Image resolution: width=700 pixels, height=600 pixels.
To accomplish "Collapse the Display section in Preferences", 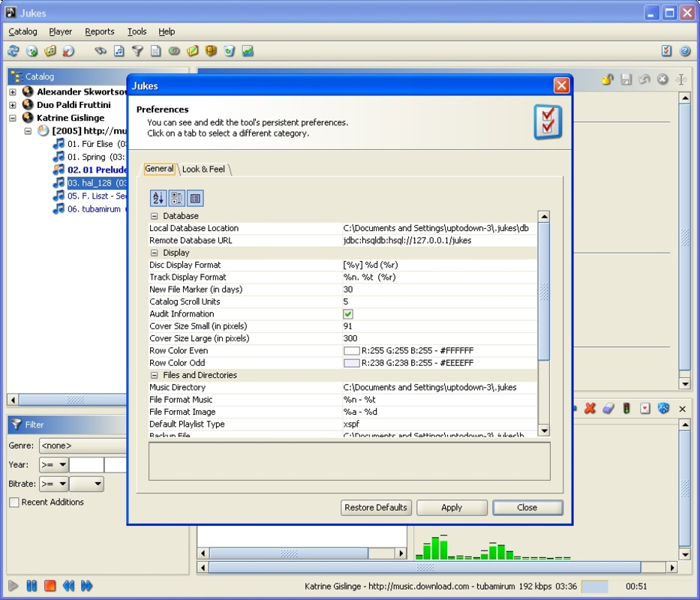I will coord(154,253).
